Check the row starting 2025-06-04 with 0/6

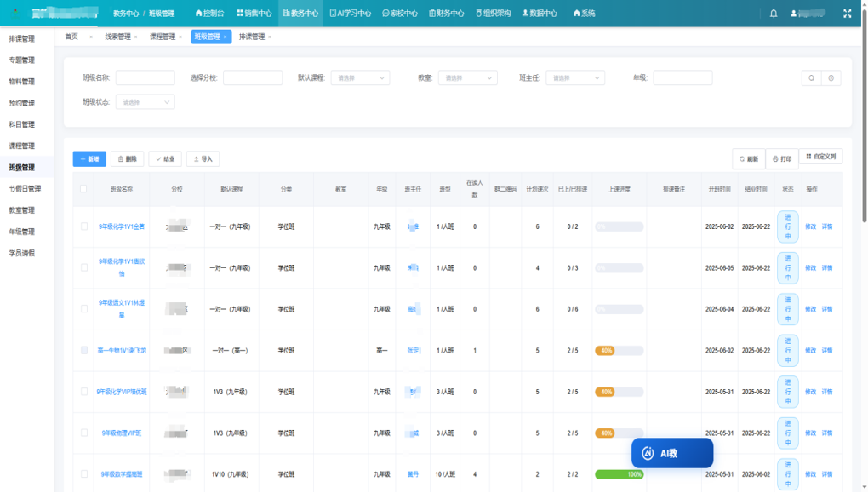(84, 309)
